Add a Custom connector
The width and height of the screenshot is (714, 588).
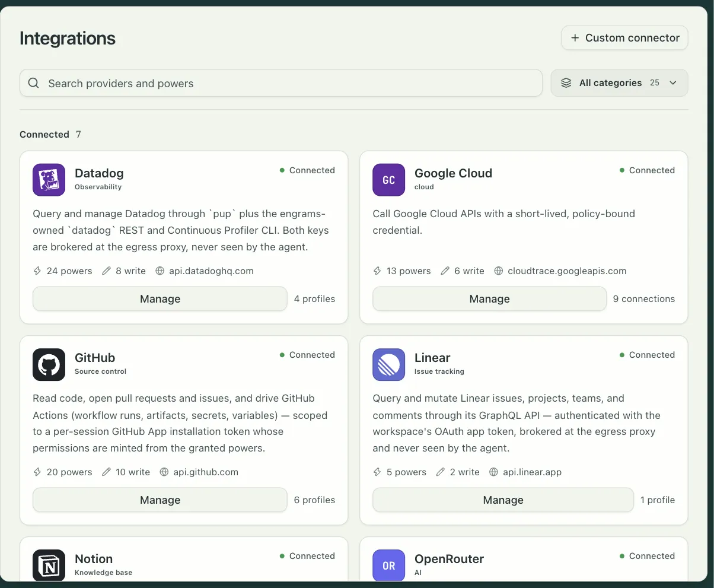[x=625, y=38]
